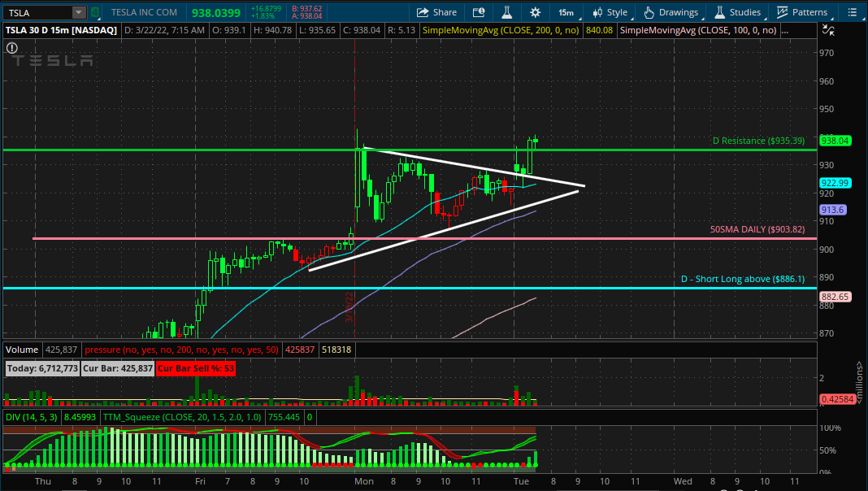Screen dimensions: 868x491
Task: Click the last price 938.0399
Action: click(216, 13)
